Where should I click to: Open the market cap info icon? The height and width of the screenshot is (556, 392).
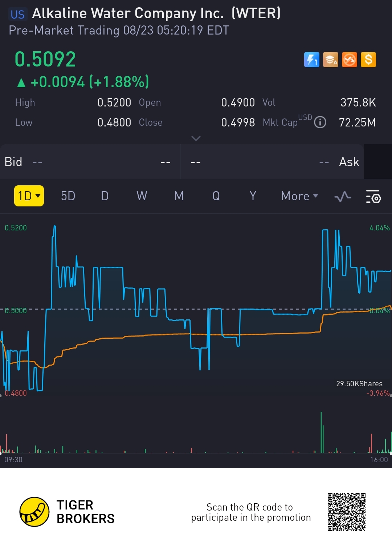[320, 122]
